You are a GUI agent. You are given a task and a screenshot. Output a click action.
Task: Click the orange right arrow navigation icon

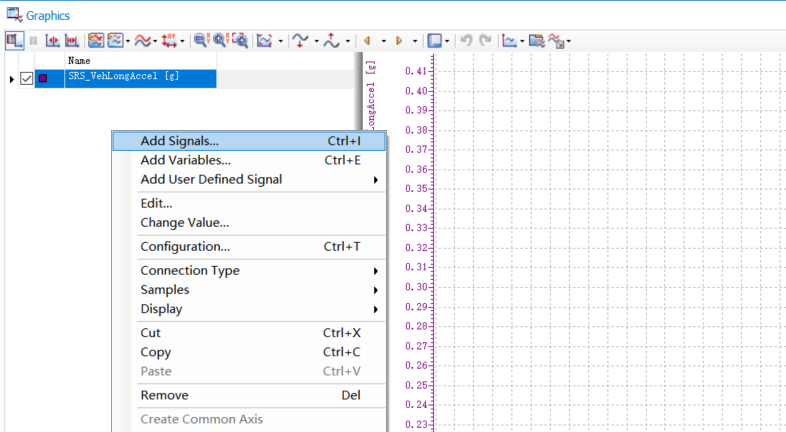[399, 41]
